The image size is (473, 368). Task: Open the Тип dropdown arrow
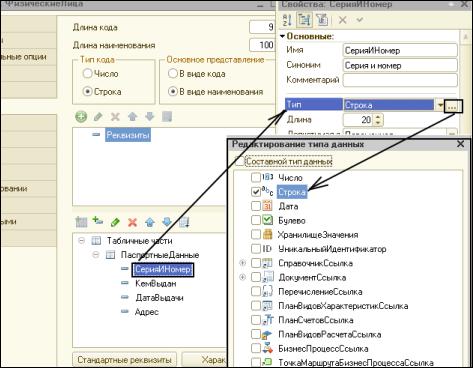[440, 105]
